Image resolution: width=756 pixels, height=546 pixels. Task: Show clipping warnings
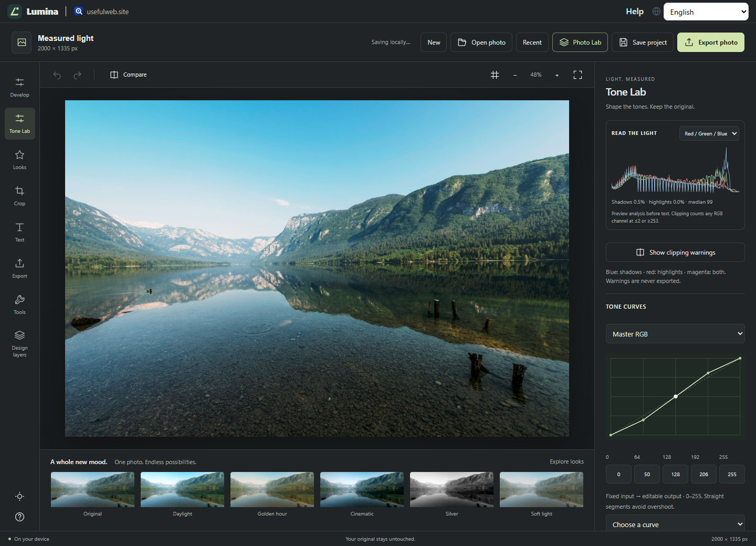675,253
